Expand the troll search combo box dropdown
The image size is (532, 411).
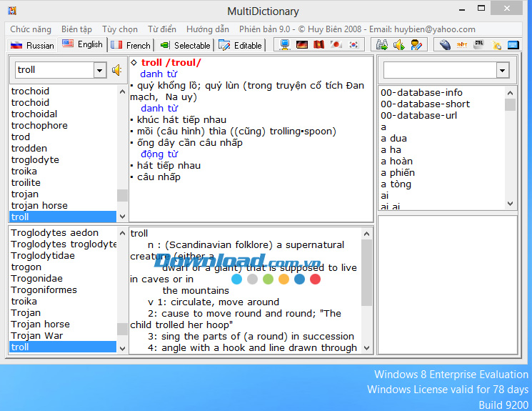click(x=100, y=70)
